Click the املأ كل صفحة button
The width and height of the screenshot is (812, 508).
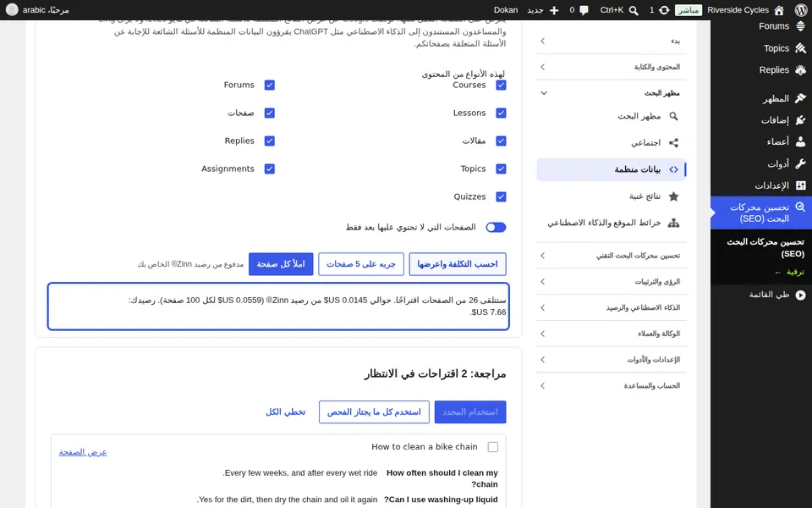281,264
